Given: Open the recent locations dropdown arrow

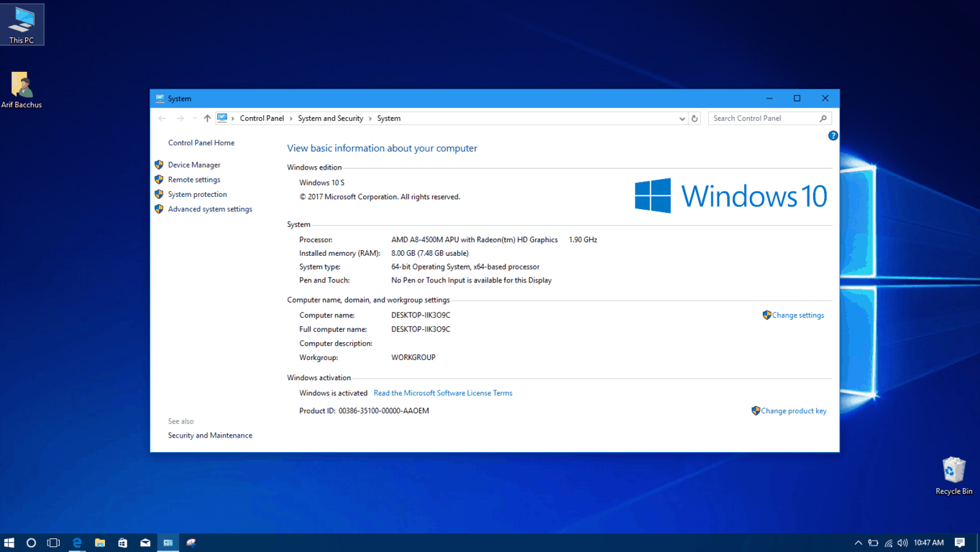Looking at the screenshot, I should [194, 119].
